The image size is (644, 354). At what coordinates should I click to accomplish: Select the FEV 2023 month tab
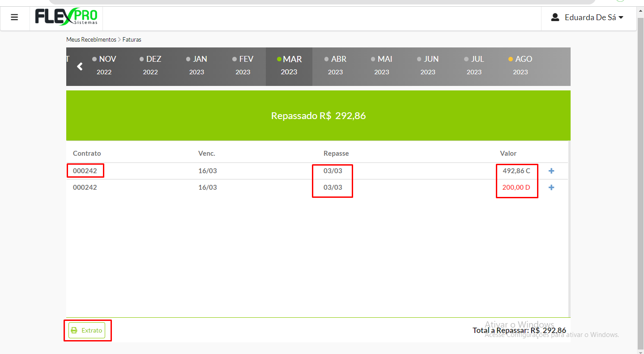click(x=243, y=65)
